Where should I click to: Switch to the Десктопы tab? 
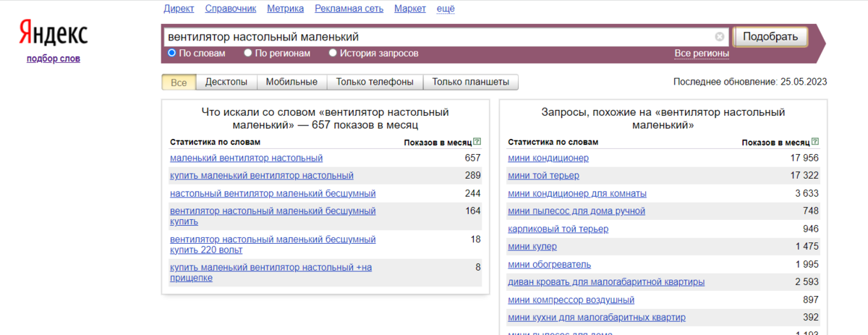(226, 82)
